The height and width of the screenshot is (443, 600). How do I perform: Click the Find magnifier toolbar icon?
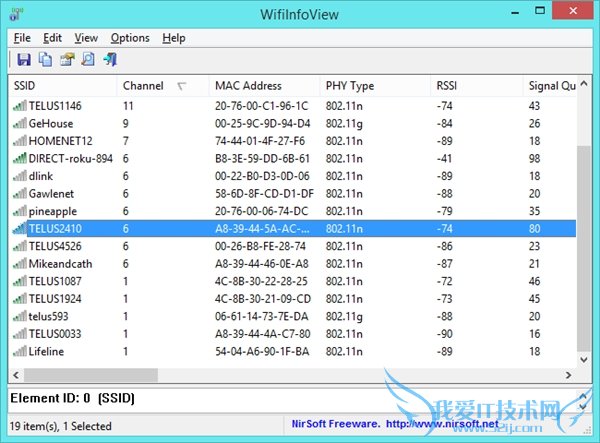[x=88, y=59]
